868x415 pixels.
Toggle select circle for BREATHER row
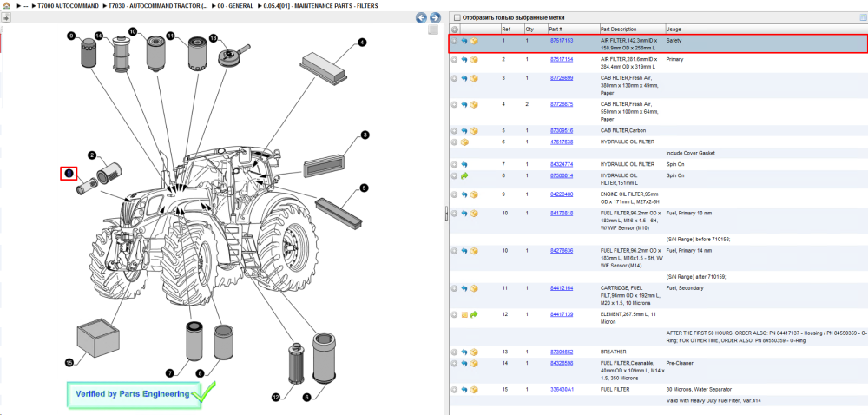455,352
